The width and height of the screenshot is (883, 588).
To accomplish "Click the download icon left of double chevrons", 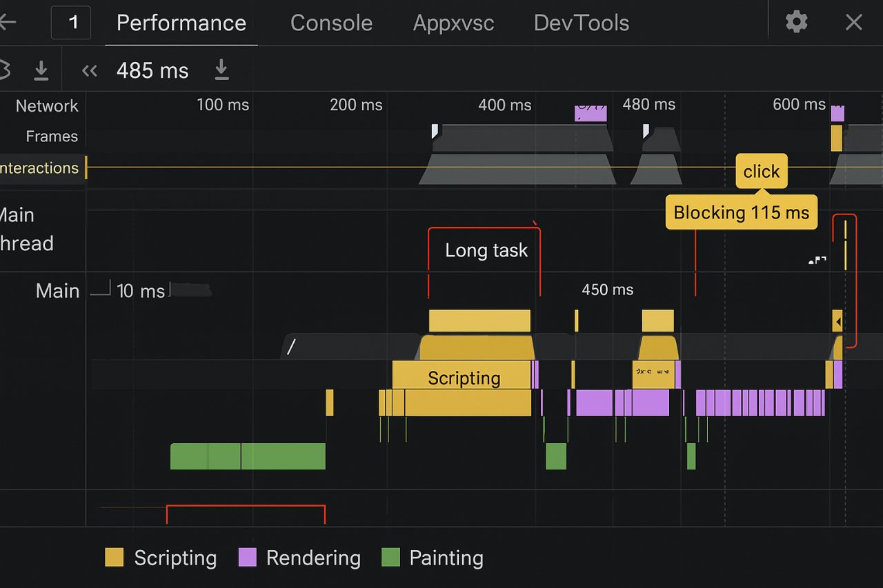I will pos(41,70).
